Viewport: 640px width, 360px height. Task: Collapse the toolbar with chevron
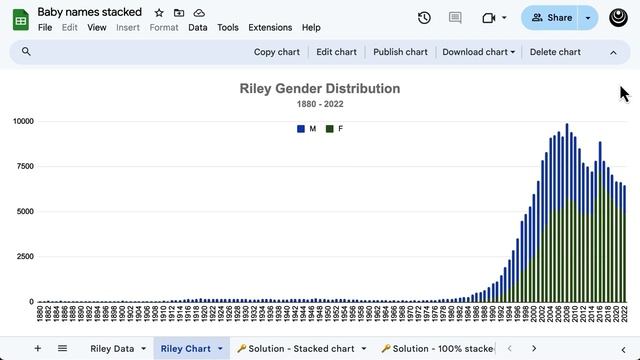coord(613,52)
